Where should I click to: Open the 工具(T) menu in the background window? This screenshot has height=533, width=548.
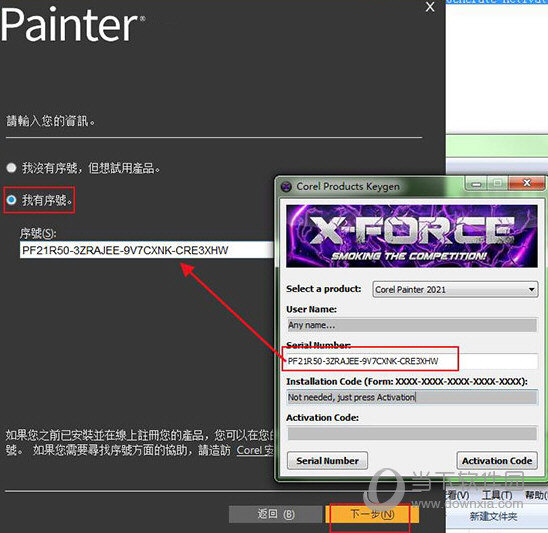pyautogui.click(x=497, y=495)
